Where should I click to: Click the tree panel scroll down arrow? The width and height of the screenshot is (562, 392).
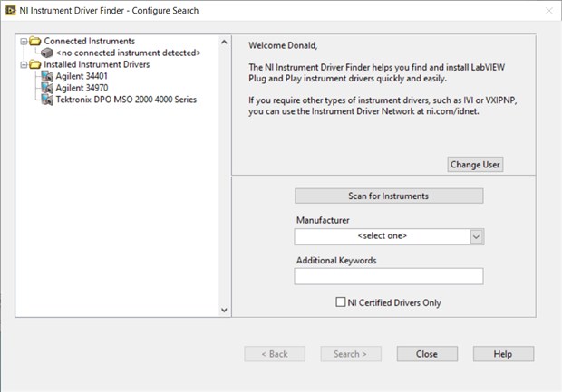pyautogui.click(x=225, y=310)
